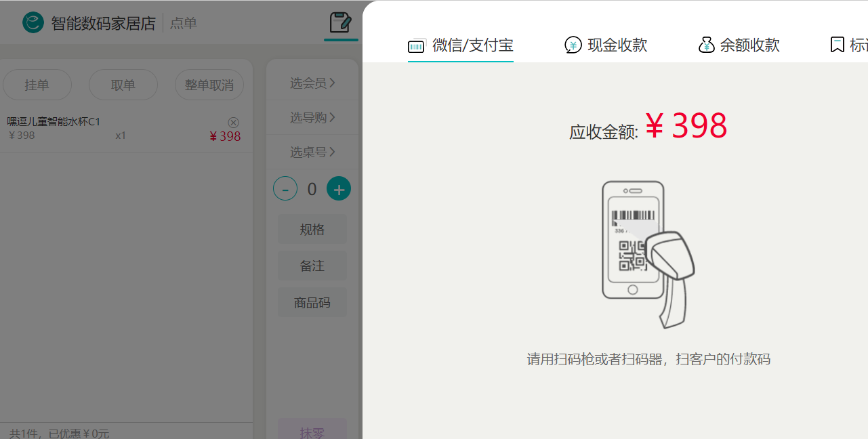The height and width of the screenshot is (439, 868).
Task: Decrease quantity with the minus button
Action: pos(285,189)
